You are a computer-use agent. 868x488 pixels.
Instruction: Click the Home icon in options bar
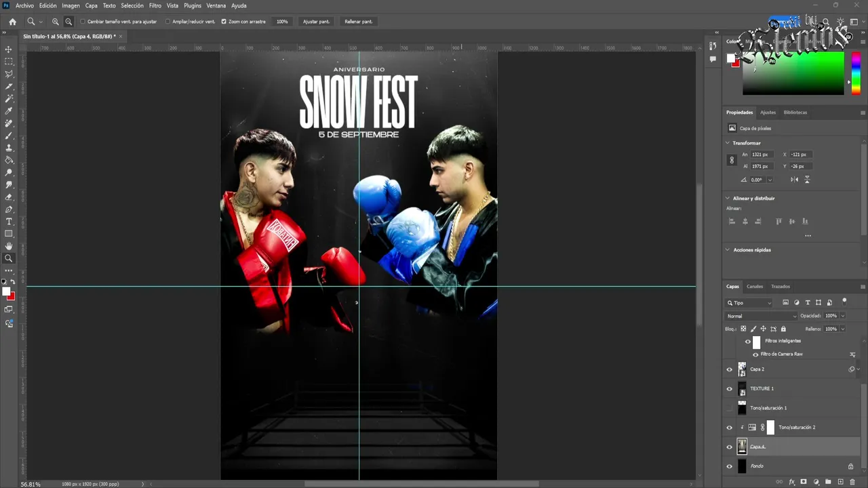point(12,22)
